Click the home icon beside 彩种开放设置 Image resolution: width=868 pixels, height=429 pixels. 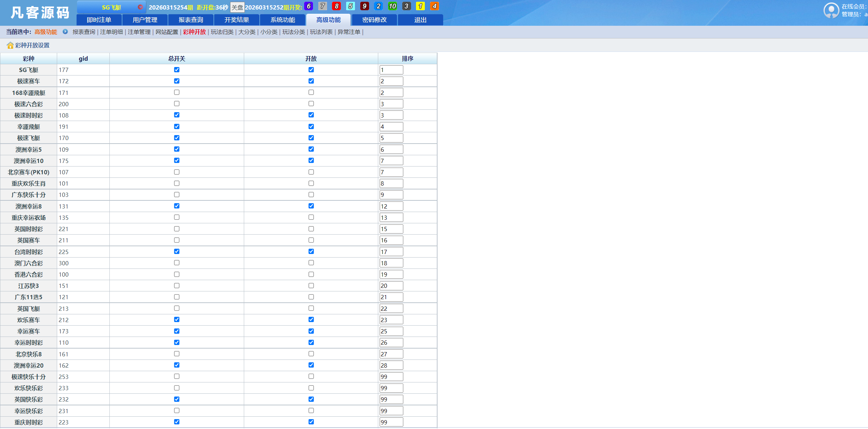point(10,45)
